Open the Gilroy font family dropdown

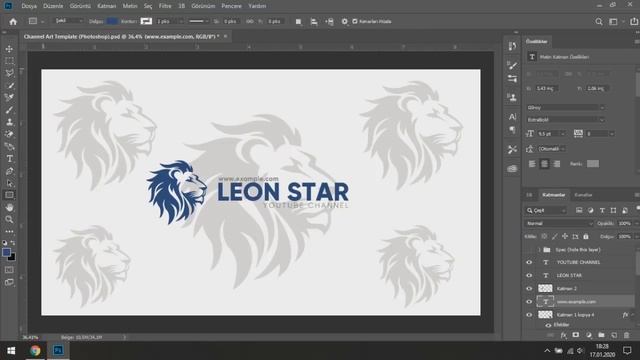coord(565,107)
